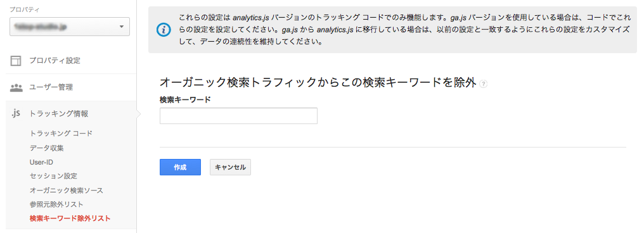Click the blue 作成 button
Viewport: 644px width, 233px height.
click(x=180, y=167)
